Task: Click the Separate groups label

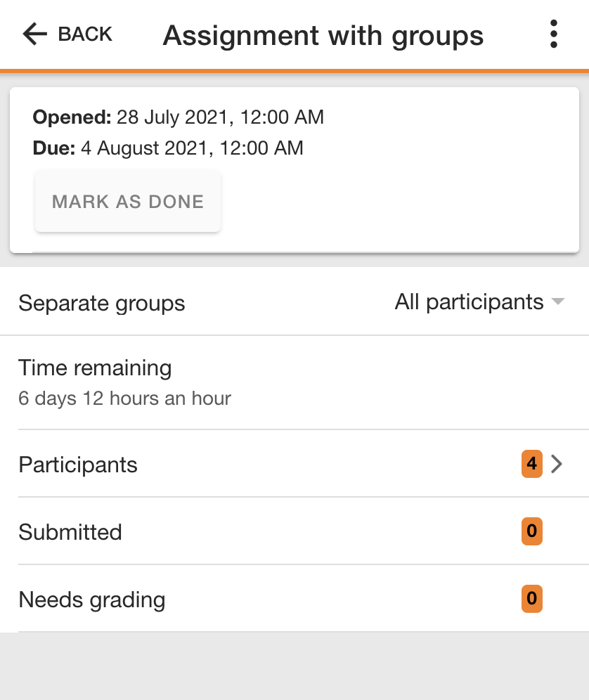Action: [x=102, y=303]
